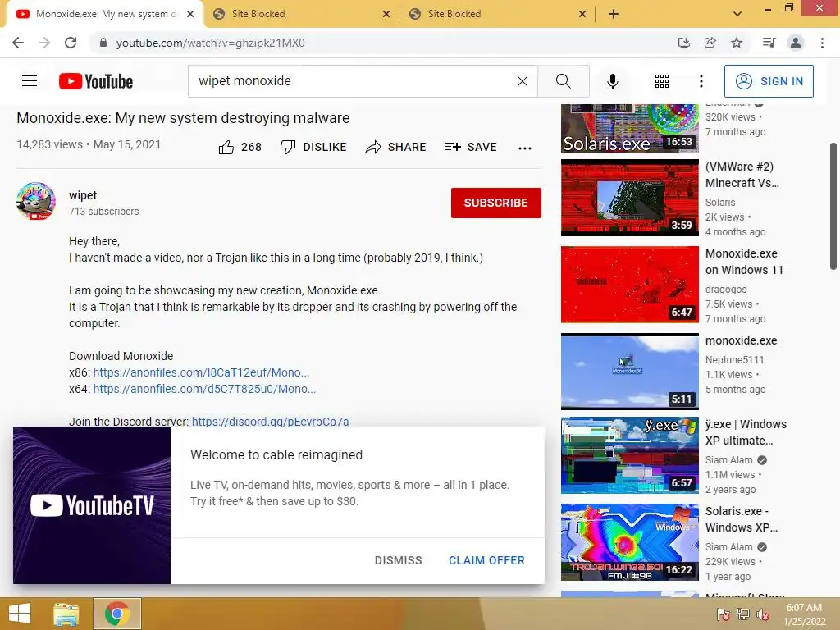
Task: Expand the tab search chevron
Action: coord(737,14)
